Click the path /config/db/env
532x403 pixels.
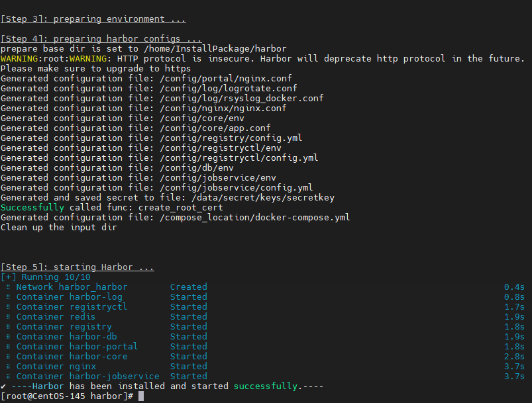pos(197,168)
